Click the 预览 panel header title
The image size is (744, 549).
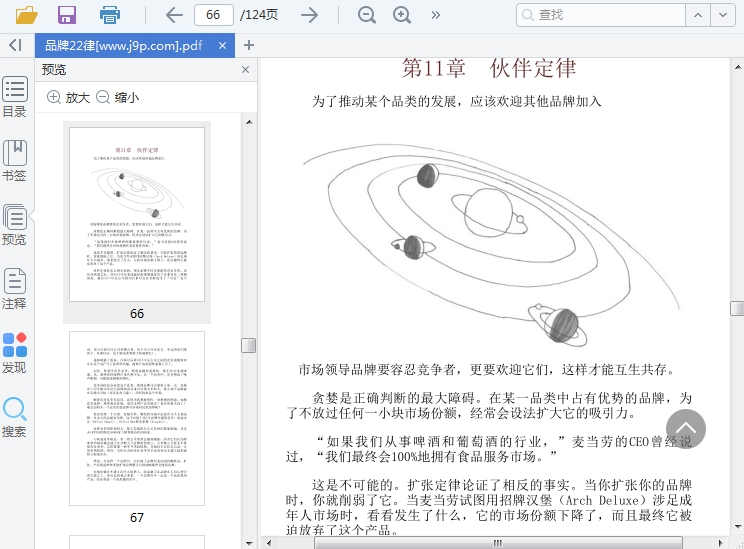point(54,70)
